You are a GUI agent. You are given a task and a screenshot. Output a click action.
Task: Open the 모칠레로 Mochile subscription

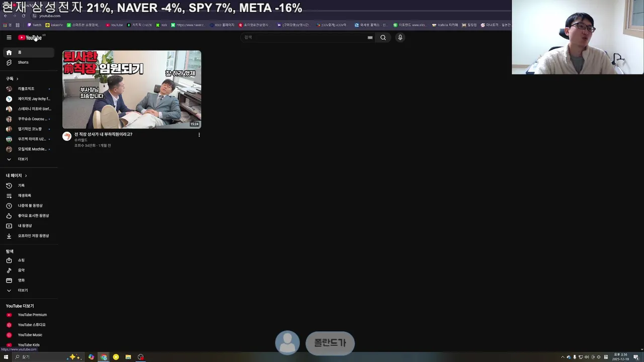(29, 149)
